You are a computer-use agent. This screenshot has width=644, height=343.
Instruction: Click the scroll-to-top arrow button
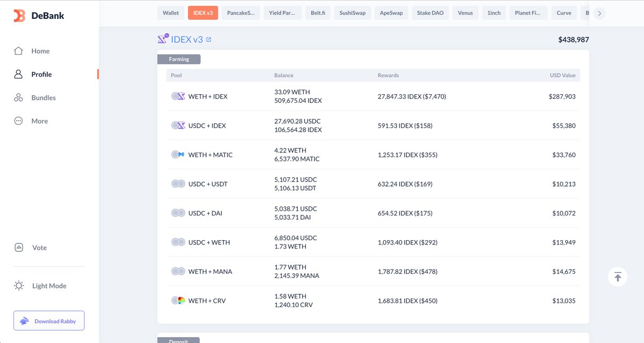(618, 277)
